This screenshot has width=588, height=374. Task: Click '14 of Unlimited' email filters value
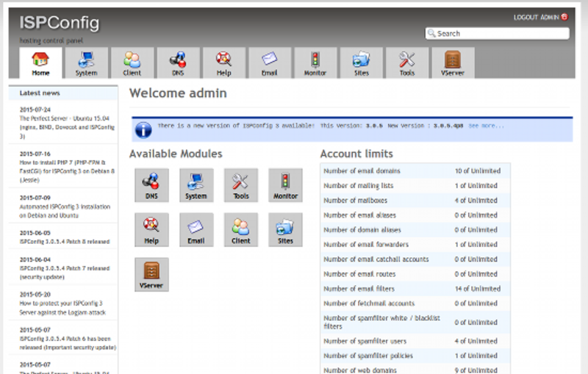pos(478,289)
